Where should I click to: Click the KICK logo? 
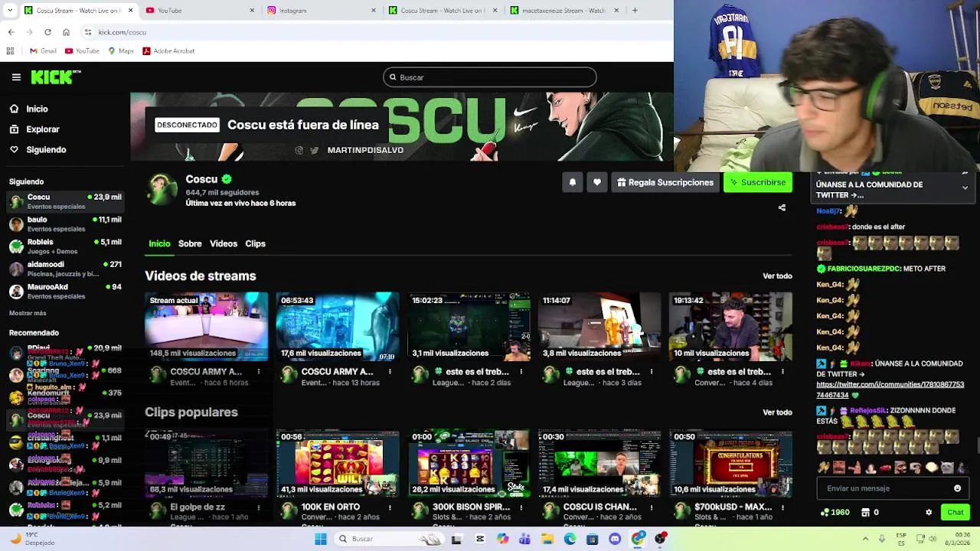pos(55,77)
